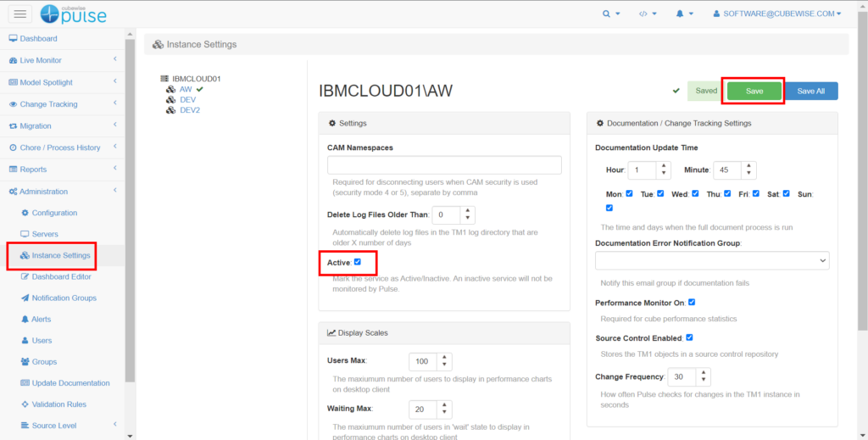Select Notification Groups in sidebar

tap(64, 298)
